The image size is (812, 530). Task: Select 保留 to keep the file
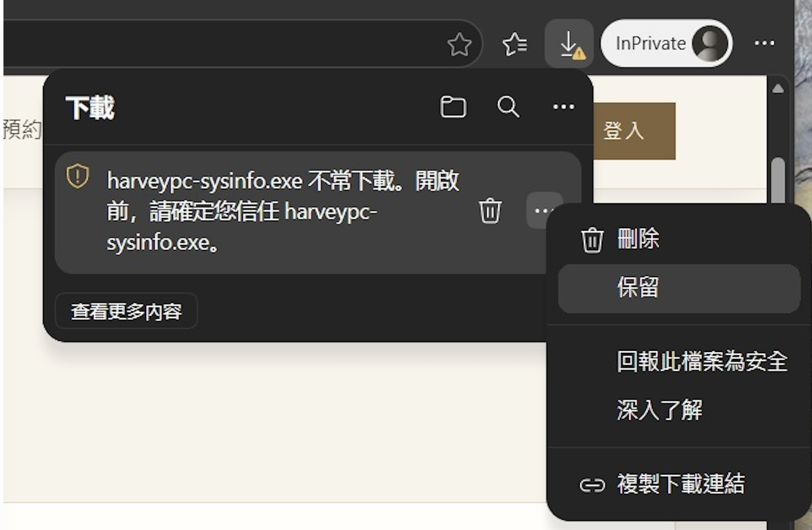pyautogui.click(x=679, y=288)
